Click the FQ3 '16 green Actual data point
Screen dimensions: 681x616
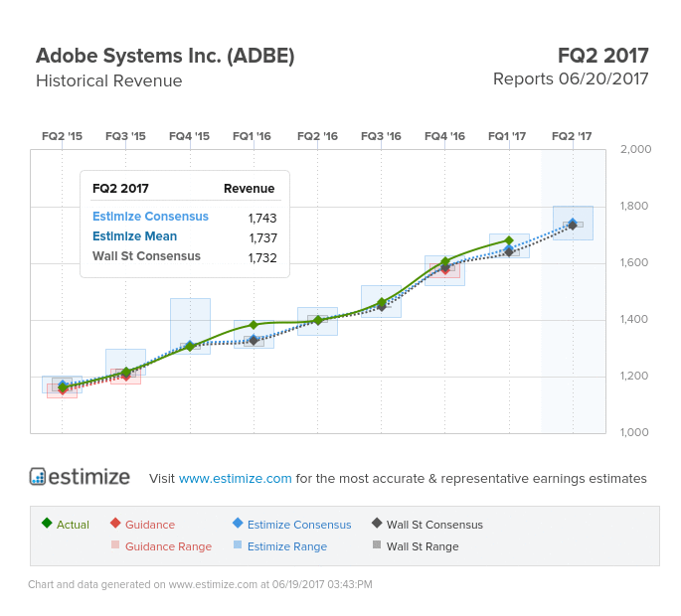pyautogui.click(x=382, y=302)
